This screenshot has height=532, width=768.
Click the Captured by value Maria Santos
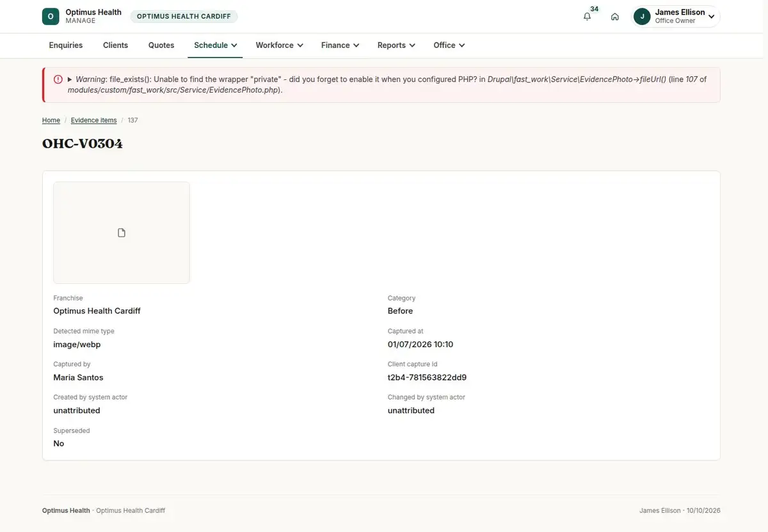[x=78, y=377]
